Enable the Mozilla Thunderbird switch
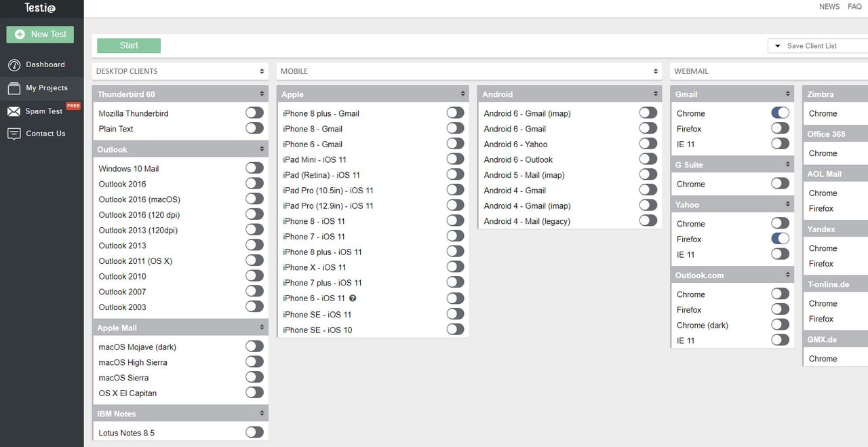 click(x=254, y=113)
